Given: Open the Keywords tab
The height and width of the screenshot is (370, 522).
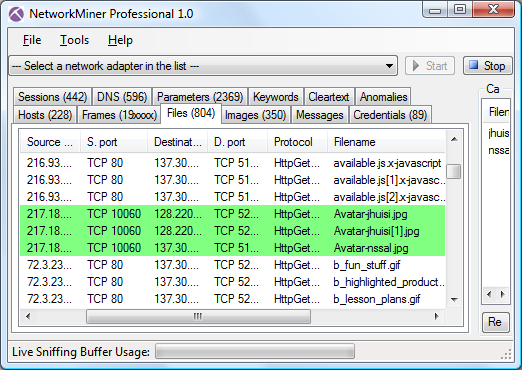Looking at the screenshot, I should point(276,97).
